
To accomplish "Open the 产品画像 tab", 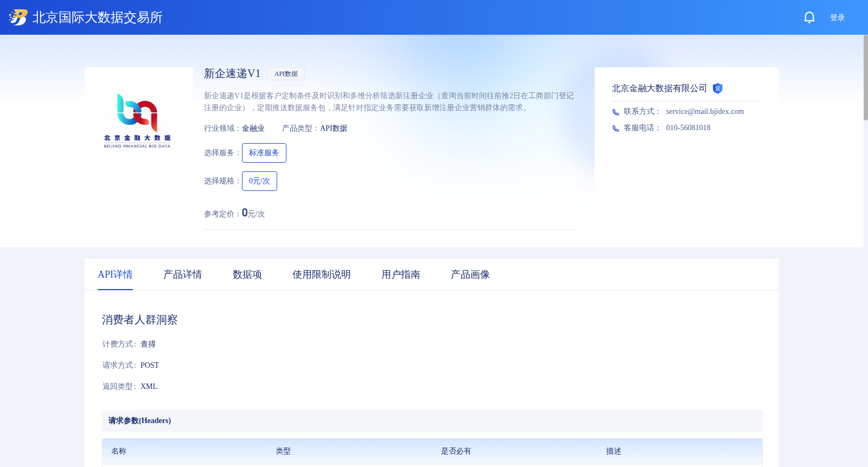I will point(470,274).
